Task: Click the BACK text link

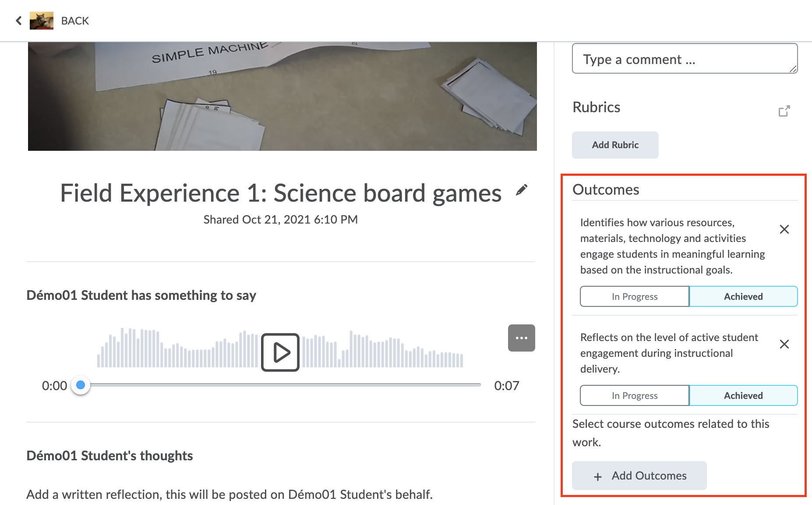Action: (75, 21)
